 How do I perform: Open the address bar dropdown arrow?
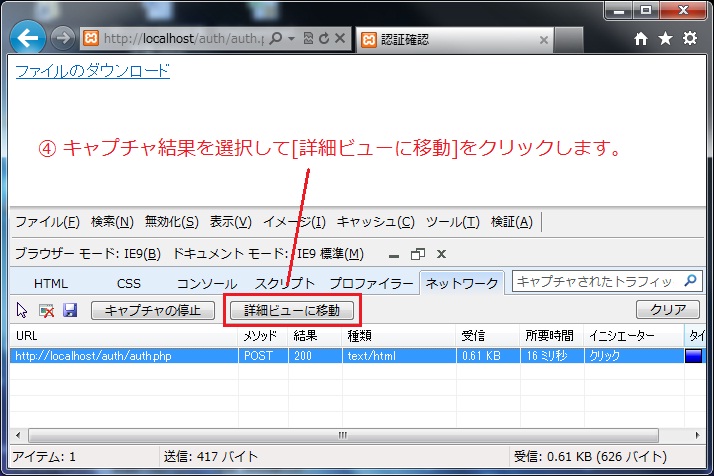pos(291,39)
